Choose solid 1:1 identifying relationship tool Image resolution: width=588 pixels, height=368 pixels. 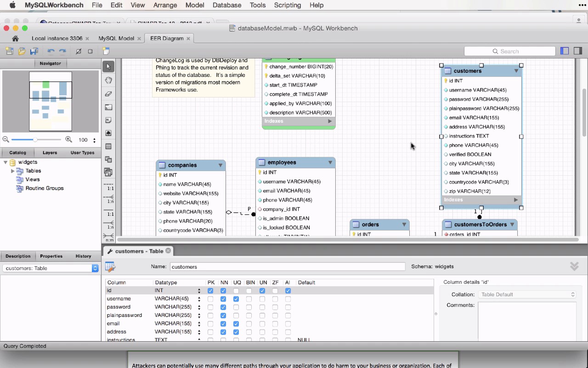pos(108,212)
